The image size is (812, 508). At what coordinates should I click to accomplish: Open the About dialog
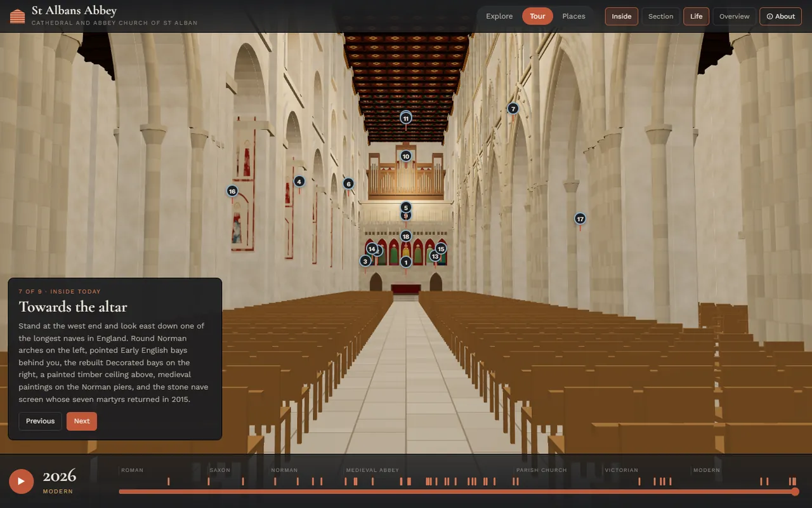pyautogui.click(x=781, y=17)
